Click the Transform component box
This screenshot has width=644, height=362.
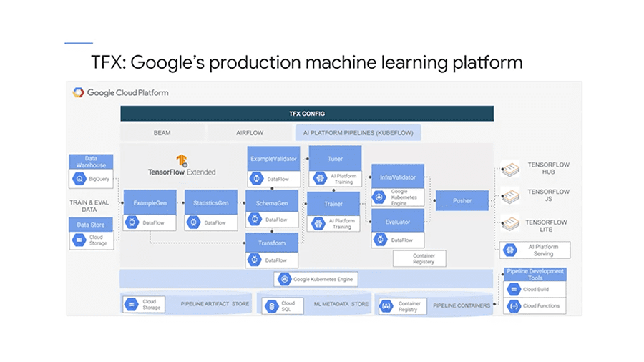272,243
